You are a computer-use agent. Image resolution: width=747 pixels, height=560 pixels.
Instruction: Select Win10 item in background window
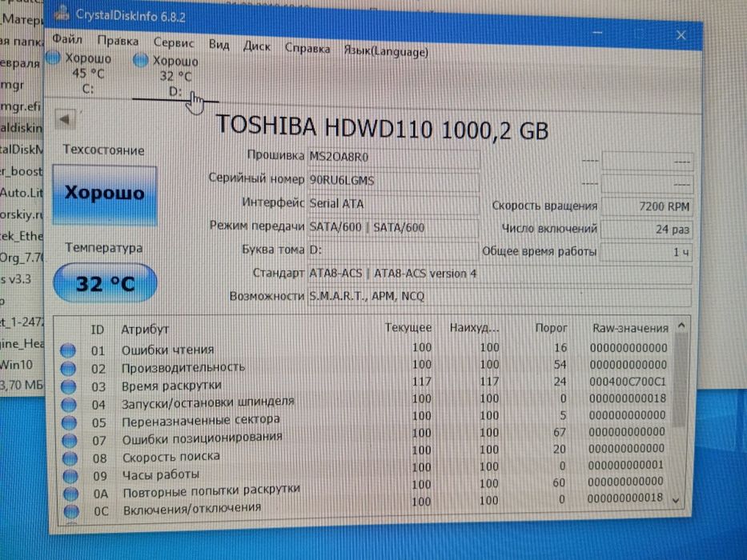17,365
